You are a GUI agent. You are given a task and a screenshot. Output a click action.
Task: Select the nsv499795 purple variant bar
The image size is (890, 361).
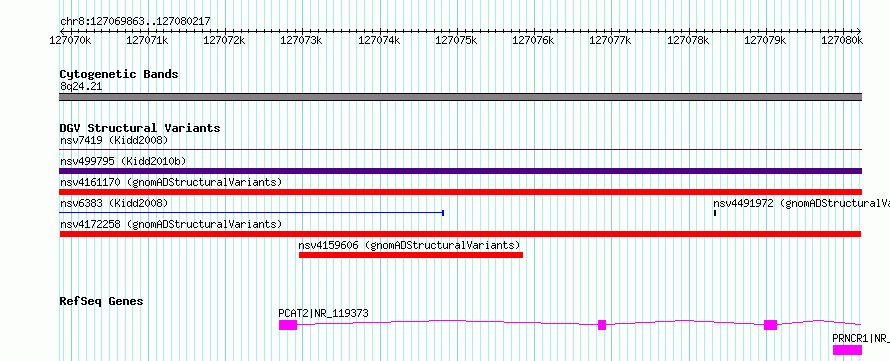coord(460,171)
